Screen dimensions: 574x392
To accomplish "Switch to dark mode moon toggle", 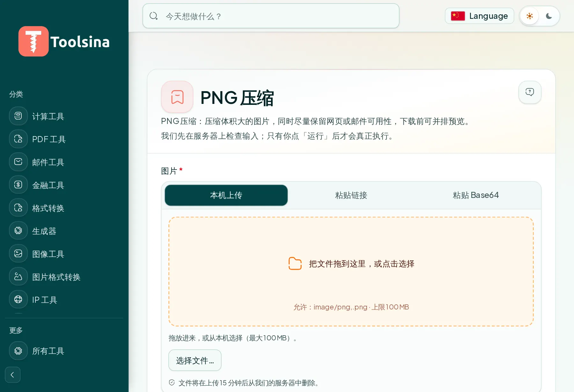I will pyautogui.click(x=549, y=16).
